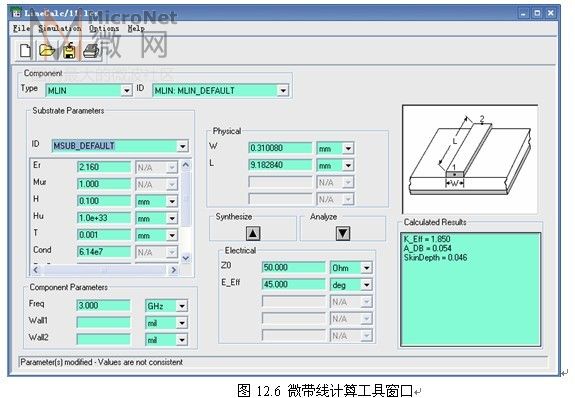Image resolution: width=575 pixels, height=398 pixels.
Task: Open the W width mm unit dropdown
Action: pyautogui.click(x=348, y=148)
